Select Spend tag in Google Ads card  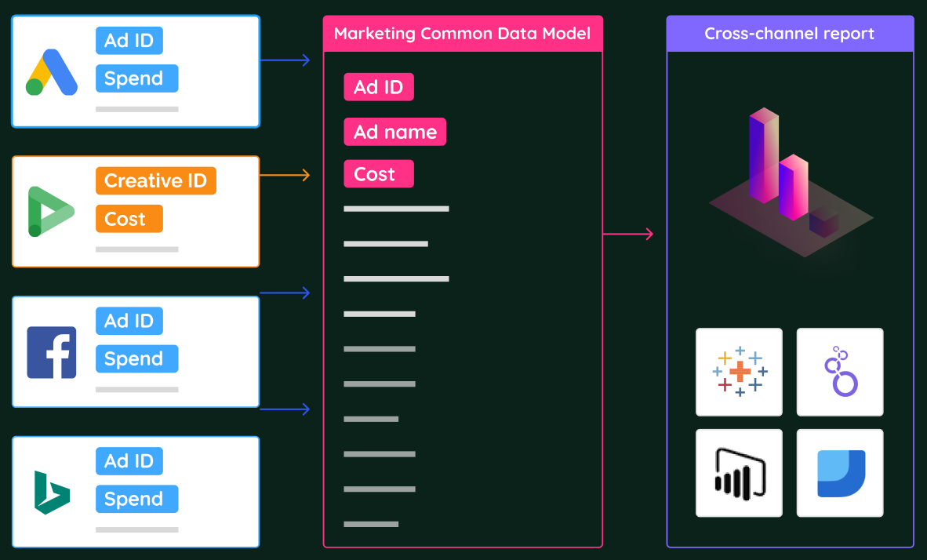point(136,78)
